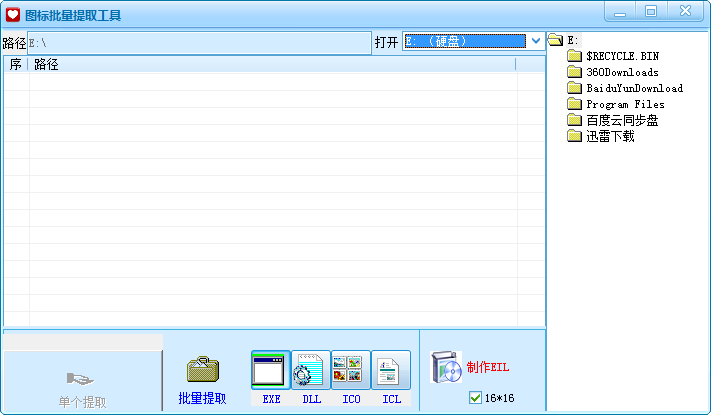Click the 序 column header

tap(16, 64)
